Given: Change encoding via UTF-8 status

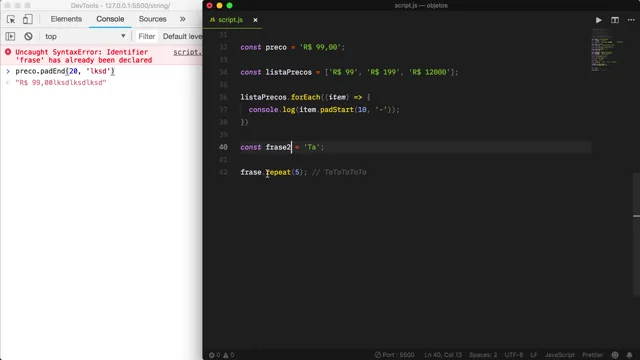Looking at the screenshot, I should (513, 355).
